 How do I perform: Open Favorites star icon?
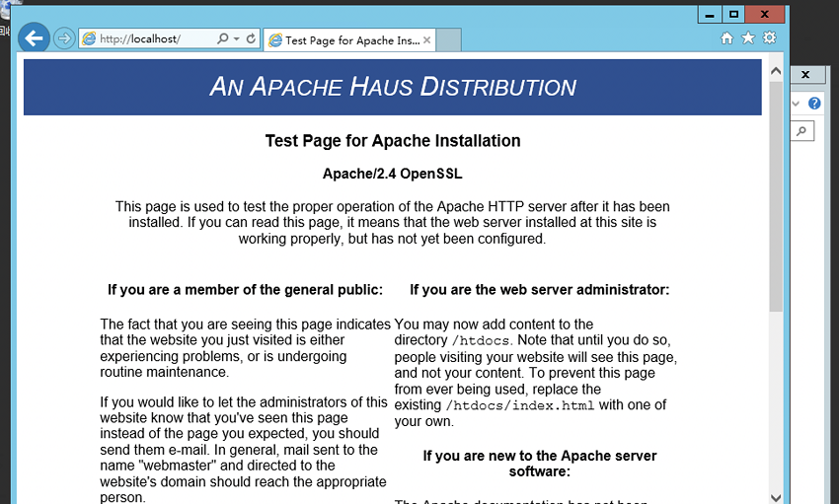click(x=748, y=37)
